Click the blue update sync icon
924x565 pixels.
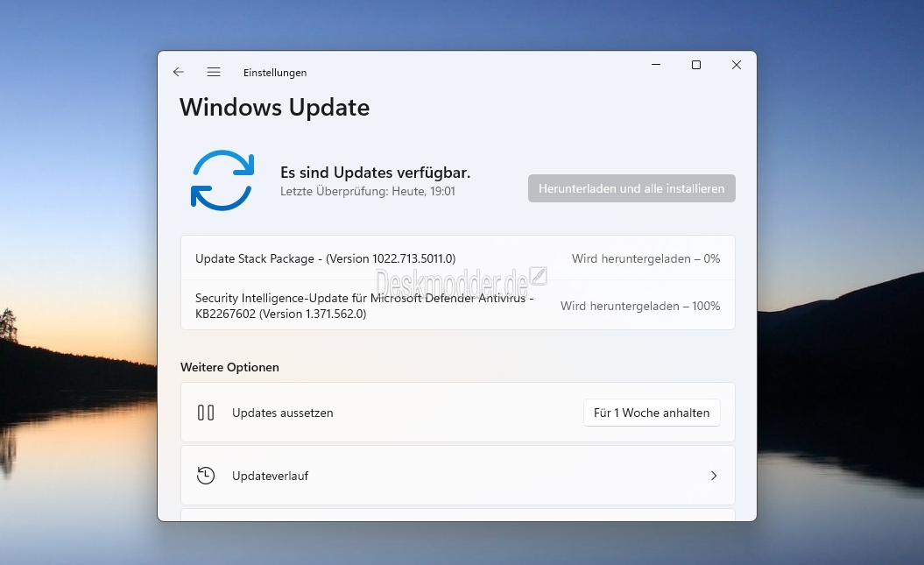pyautogui.click(x=222, y=180)
